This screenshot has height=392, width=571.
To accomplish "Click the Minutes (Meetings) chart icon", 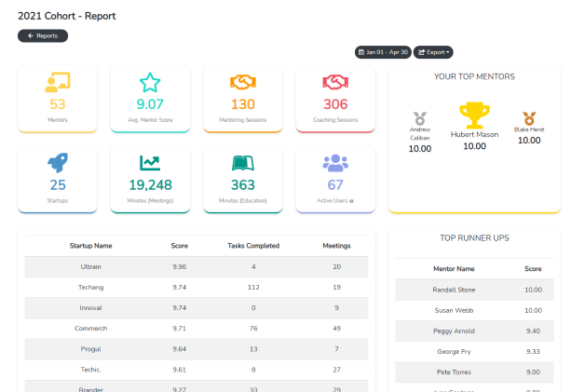I will pos(150,163).
